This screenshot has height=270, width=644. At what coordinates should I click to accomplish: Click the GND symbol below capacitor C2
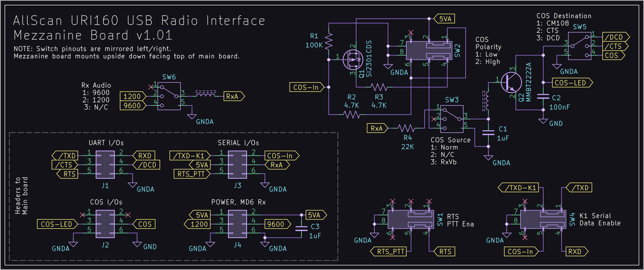point(543,121)
